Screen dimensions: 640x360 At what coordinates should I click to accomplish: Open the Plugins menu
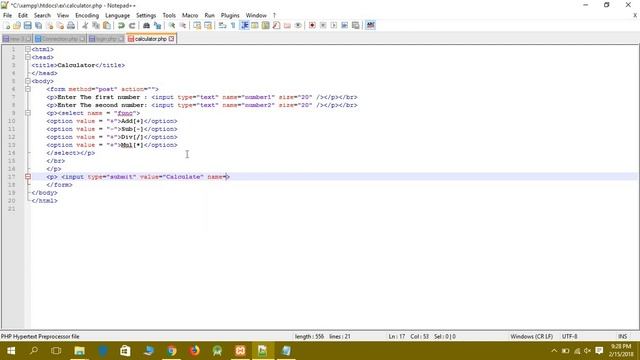pyautogui.click(x=230, y=16)
